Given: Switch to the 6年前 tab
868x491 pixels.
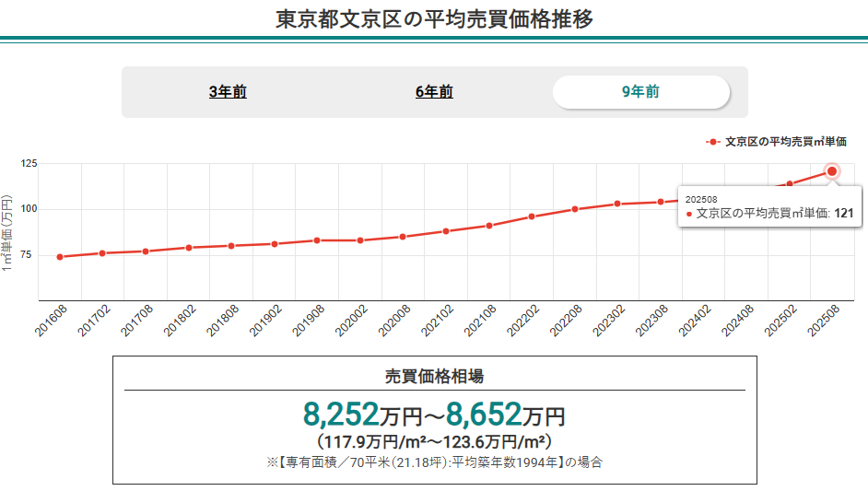Looking at the screenshot, I should pyautogui.click(x=434, y=92).
